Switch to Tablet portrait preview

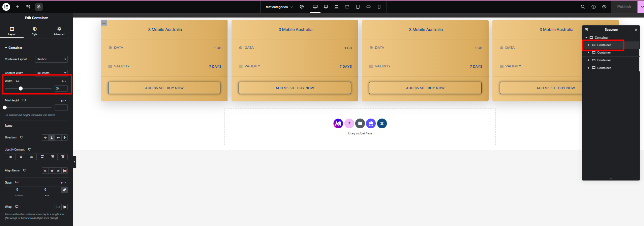pos(358,7)
